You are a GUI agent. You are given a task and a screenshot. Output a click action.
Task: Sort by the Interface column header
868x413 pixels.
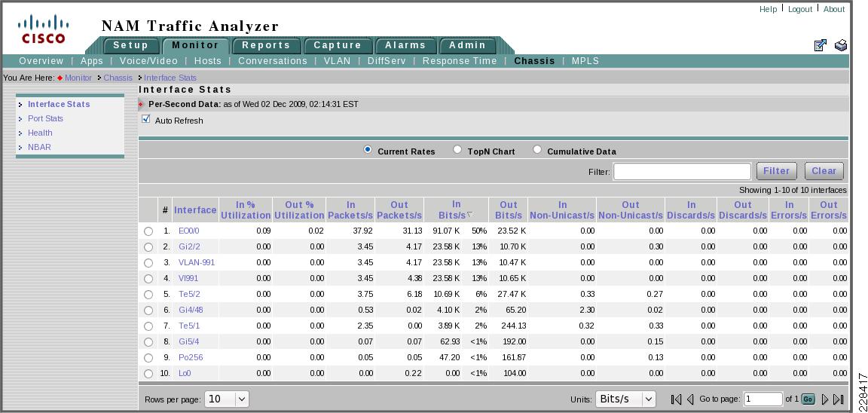pos(195,210)
